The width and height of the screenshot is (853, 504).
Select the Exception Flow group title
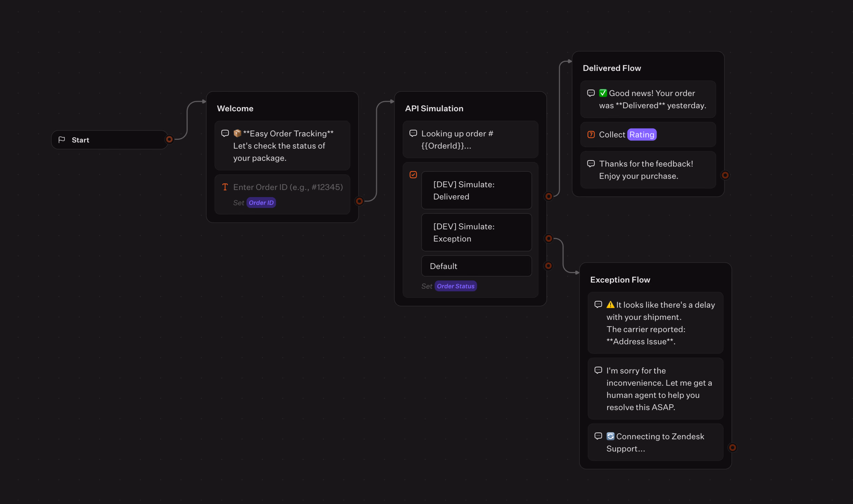(620, 279)
